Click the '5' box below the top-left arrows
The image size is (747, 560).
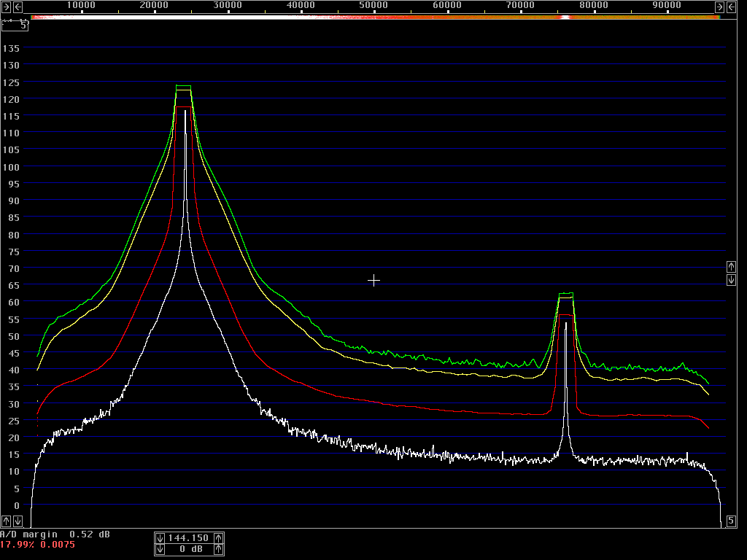click(x=15, y=26)
